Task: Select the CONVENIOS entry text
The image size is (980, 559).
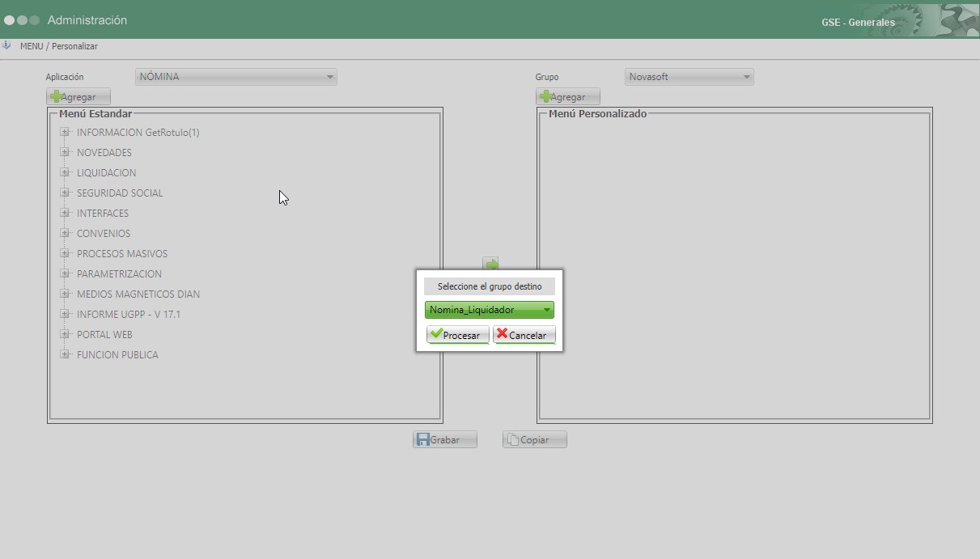Action: 104,233
